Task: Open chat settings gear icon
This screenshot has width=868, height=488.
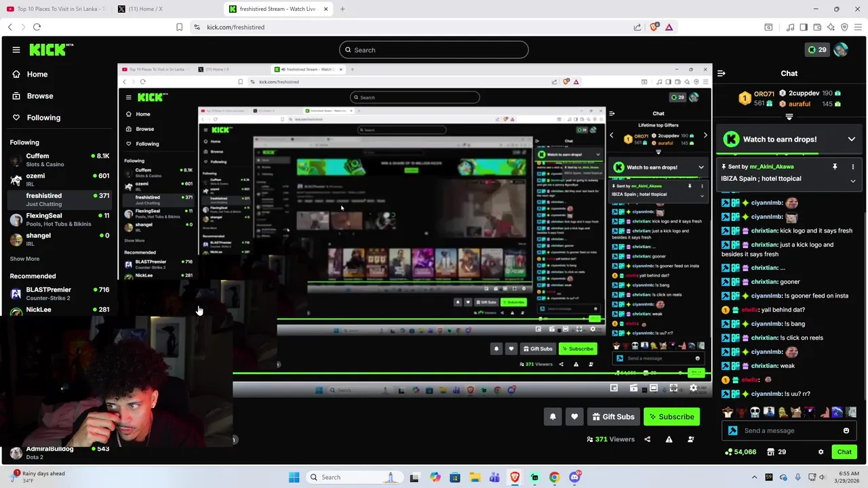Action: pos(821,452)
